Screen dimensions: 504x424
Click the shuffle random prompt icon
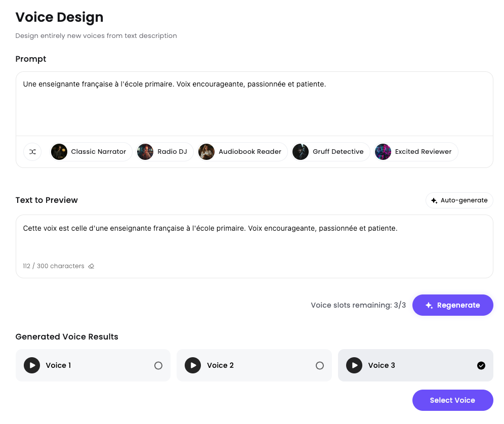[32, 152]
